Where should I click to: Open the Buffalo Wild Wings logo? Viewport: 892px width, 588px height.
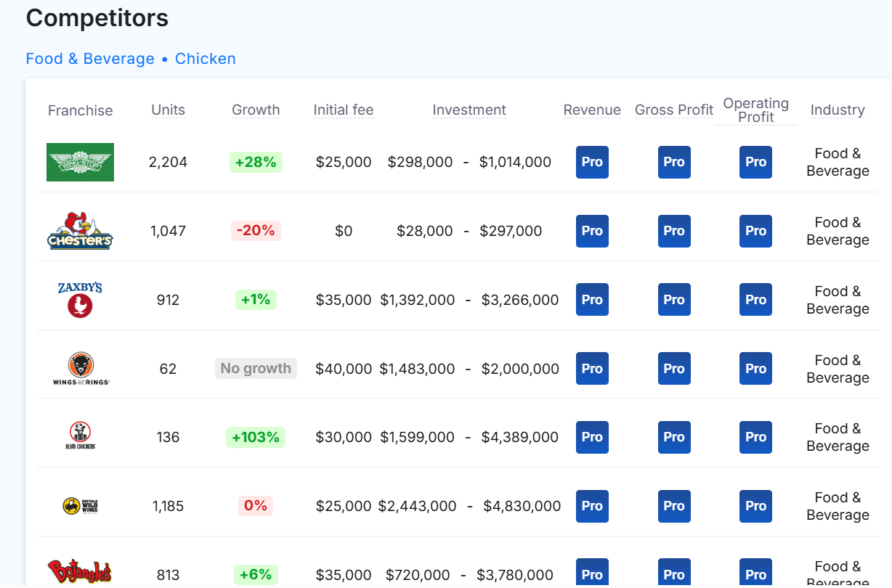click(x=80, y=506)
